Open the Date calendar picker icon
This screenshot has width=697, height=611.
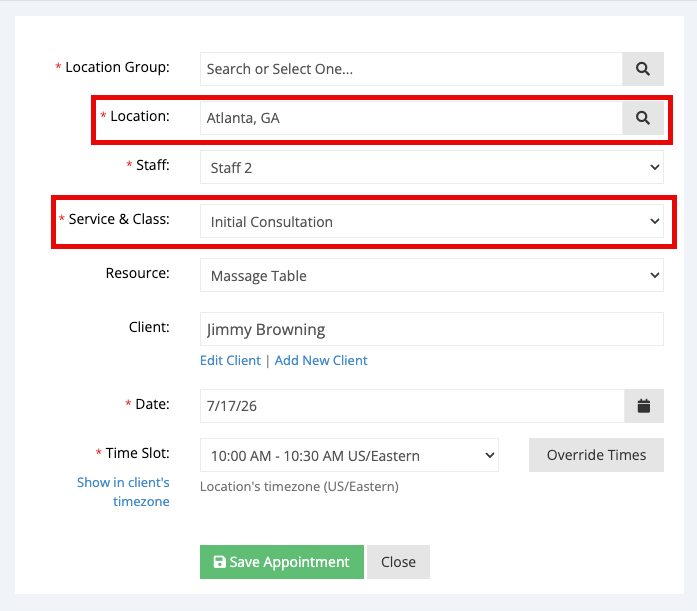[x=644, y=406]
